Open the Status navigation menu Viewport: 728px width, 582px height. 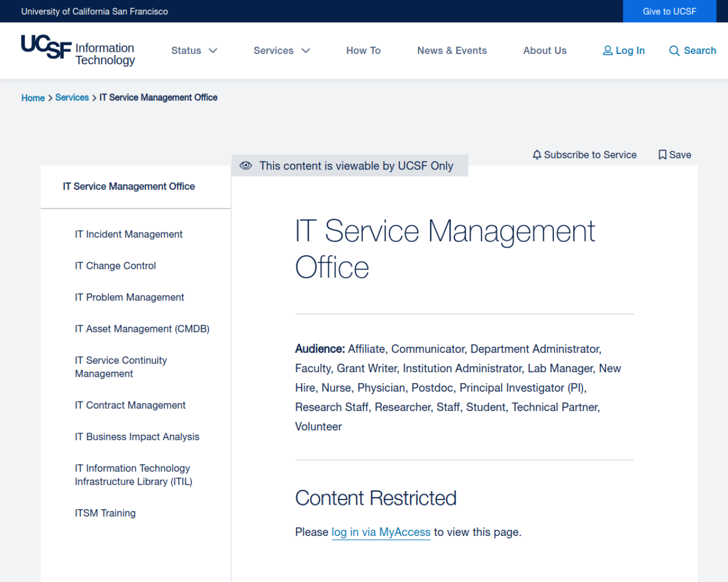click(187, 51)
